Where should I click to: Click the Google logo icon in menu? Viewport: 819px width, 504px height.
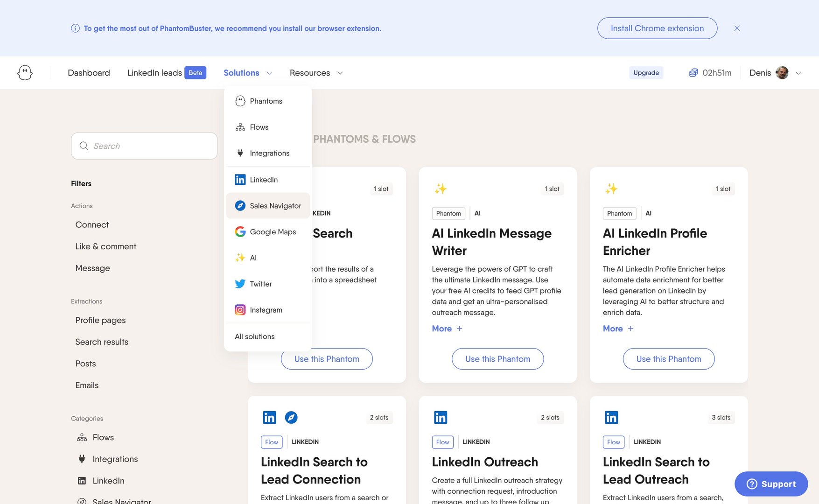point(240,232)
